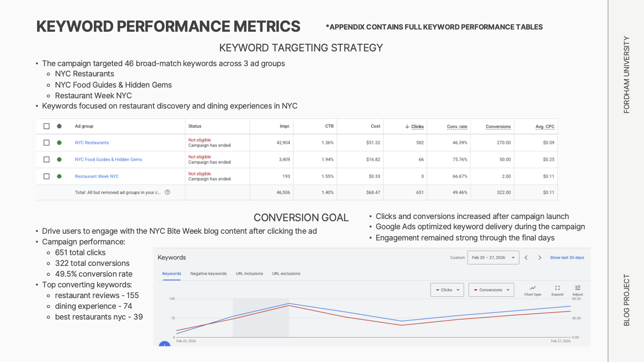This screenshot has height=362, width=644.
Task: Click the next date period chevron arrow
Action: 540,257
